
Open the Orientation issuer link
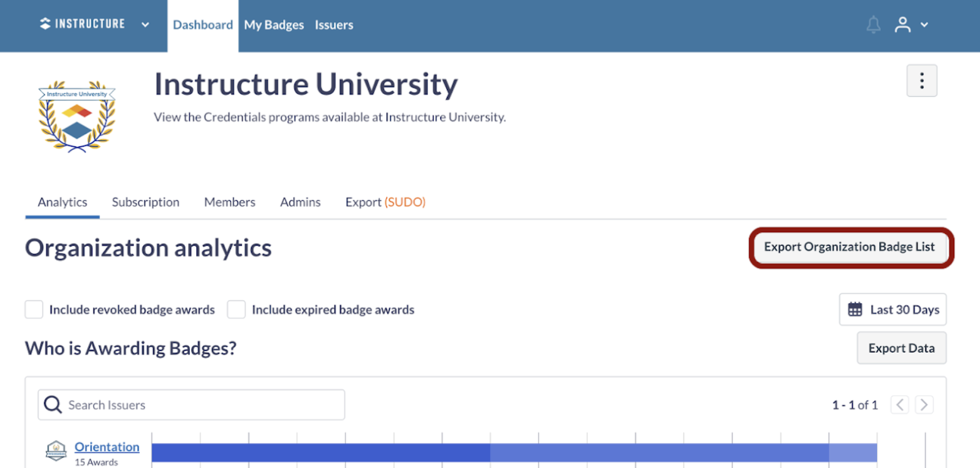107,447
